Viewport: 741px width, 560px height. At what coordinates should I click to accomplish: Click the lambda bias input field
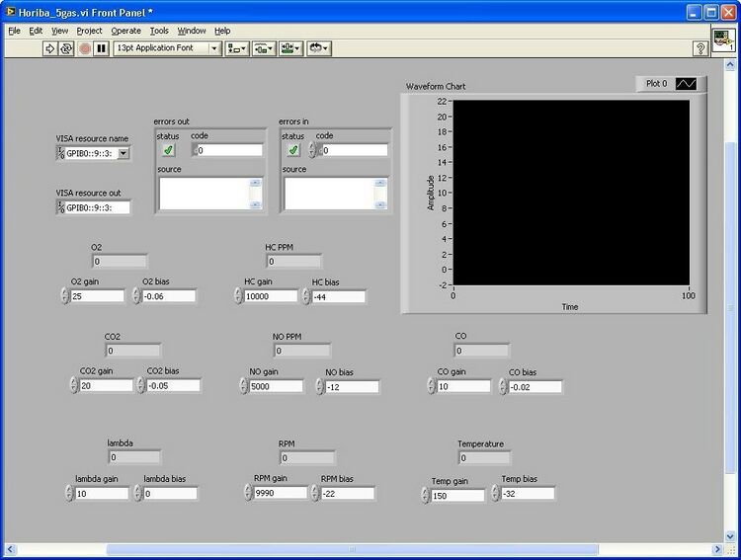[x=170, y=494]
